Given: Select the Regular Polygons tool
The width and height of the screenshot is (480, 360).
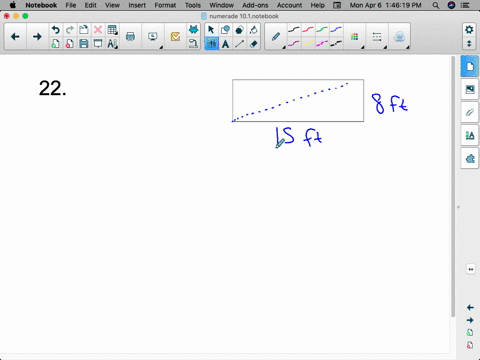Looking at the screenshot, I should point(239,30).
